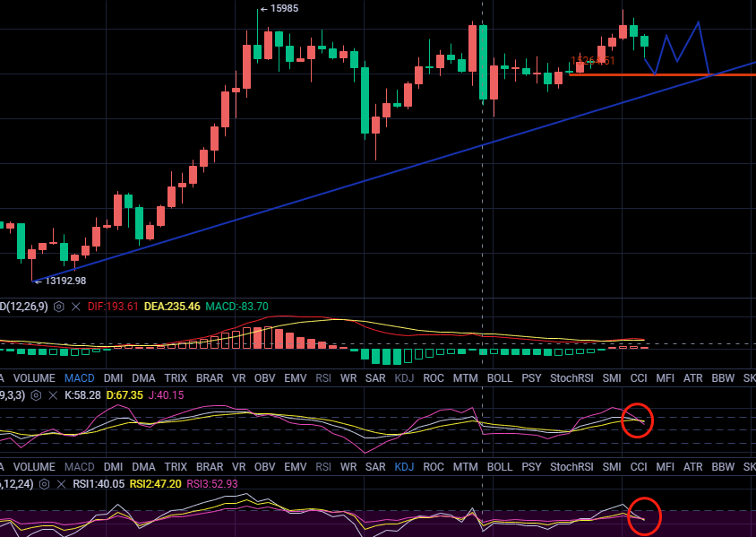This screenshot has height=537, width=756.
Task: Choose ROC in the row under KDJ chart
Action: click(434, 467)
